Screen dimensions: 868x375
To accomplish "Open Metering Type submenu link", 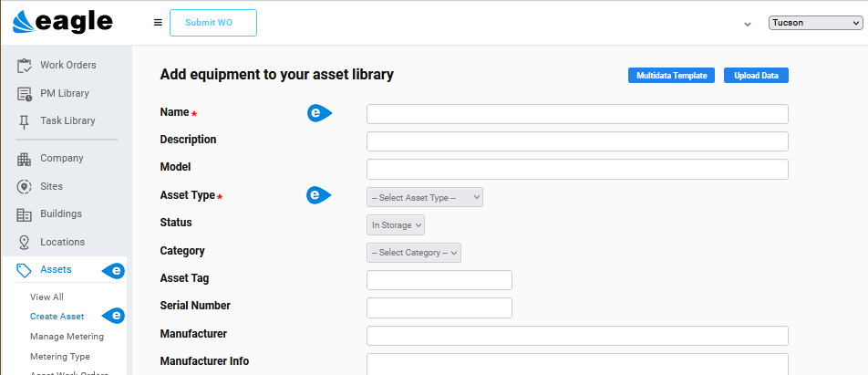I will (x=60, y=356).
